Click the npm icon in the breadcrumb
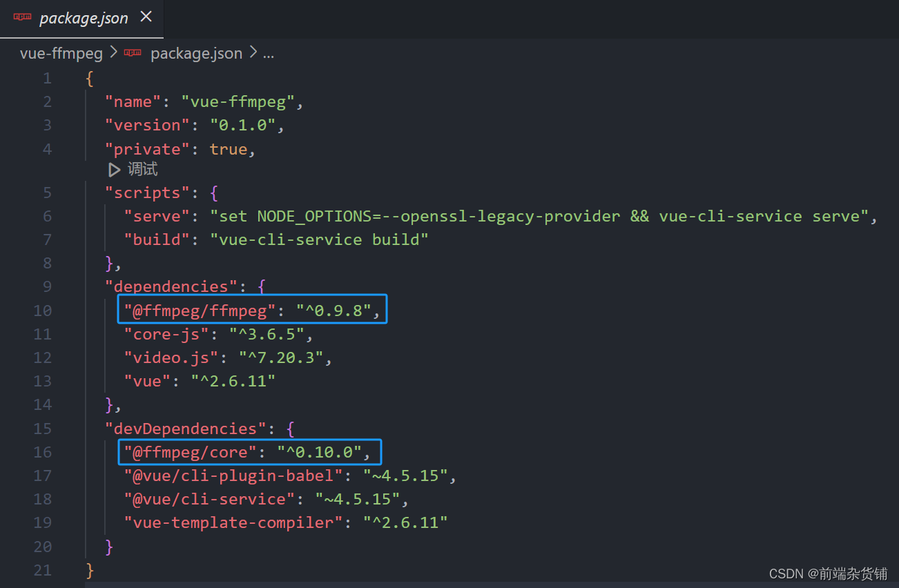Viewport: 899px width, 588px height. tap(133, 53)
